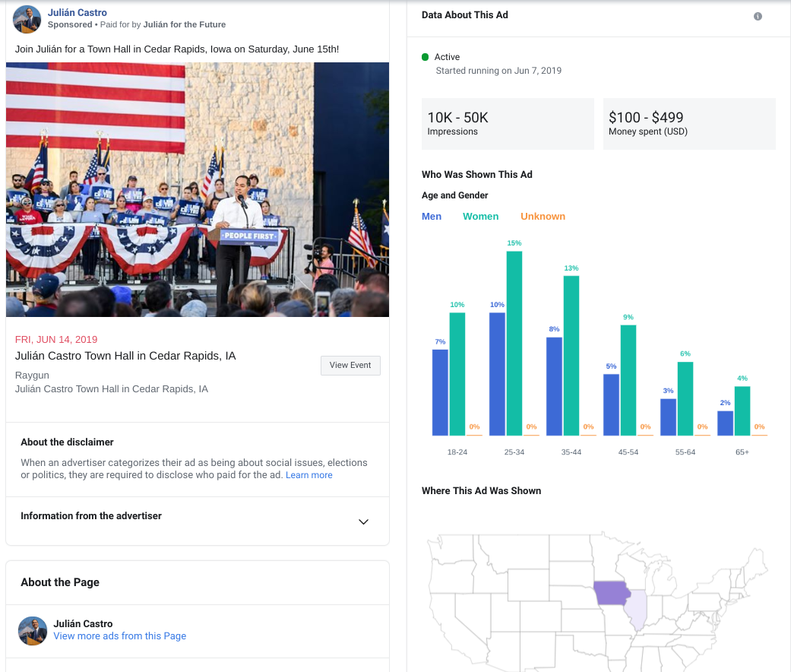Click the Men 65+ bar labeled 2%
791x672 pixels.
725,423
